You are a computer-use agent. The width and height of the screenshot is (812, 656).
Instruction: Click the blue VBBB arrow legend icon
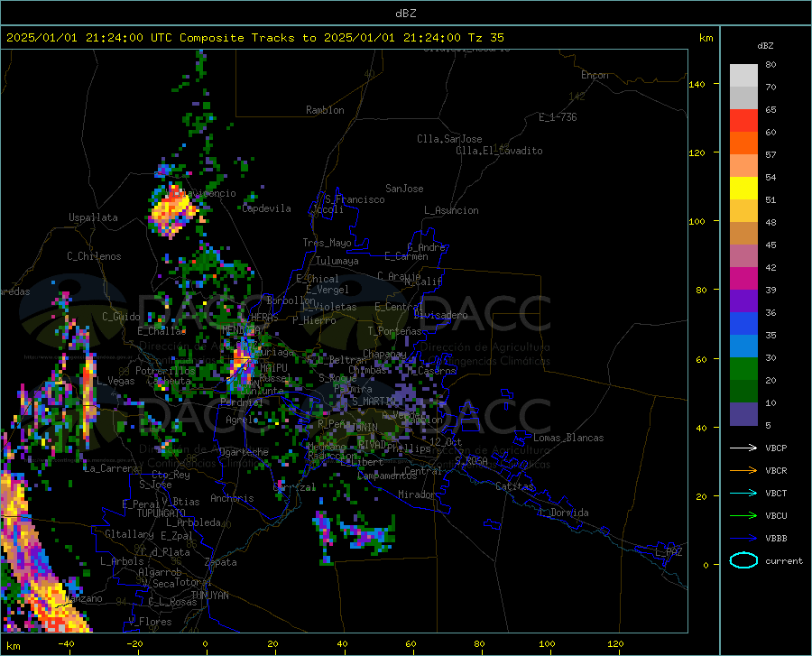coord(743,539)
